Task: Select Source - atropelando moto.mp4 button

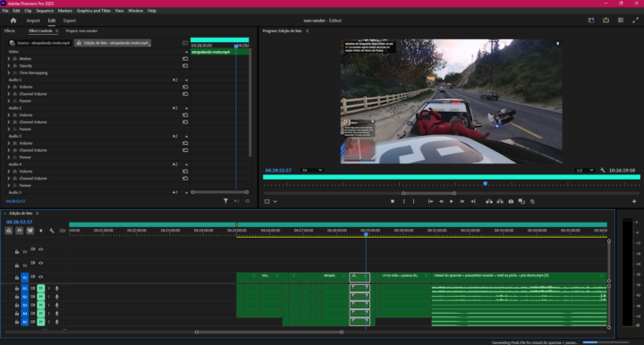Action: pyautogui.click(x=40, y=43)
